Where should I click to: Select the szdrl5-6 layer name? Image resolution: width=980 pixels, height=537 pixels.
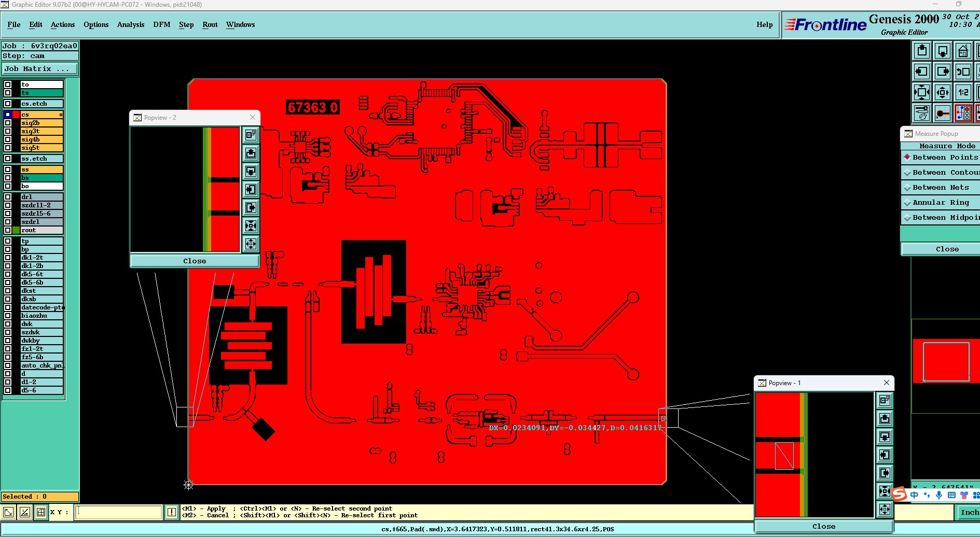pyautogui.click(x=42, y=214)
